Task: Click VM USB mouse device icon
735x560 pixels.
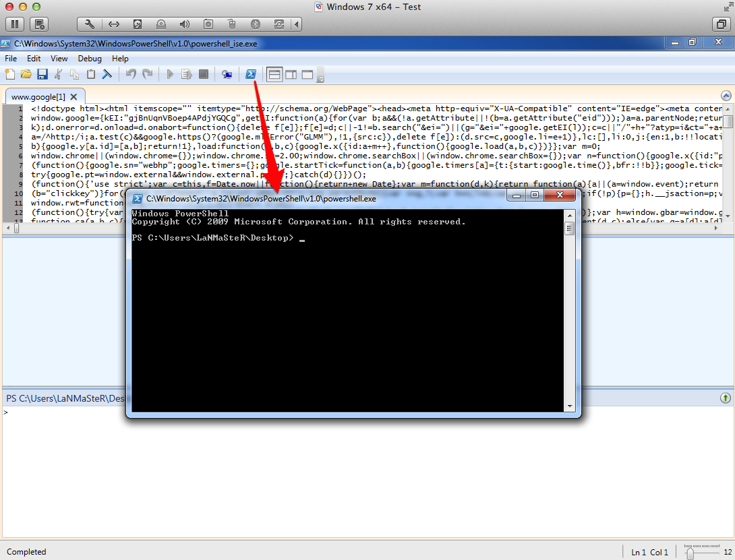Action: coord(231,24)
